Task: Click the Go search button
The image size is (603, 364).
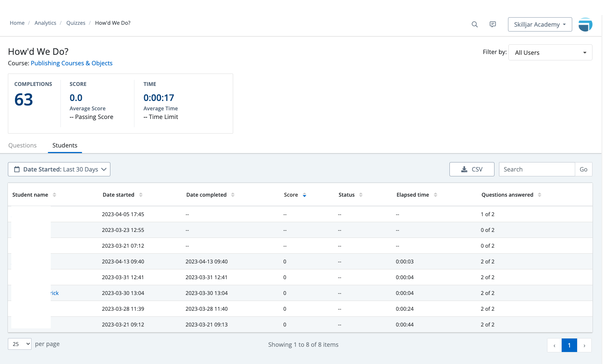Action: point(583,169)
